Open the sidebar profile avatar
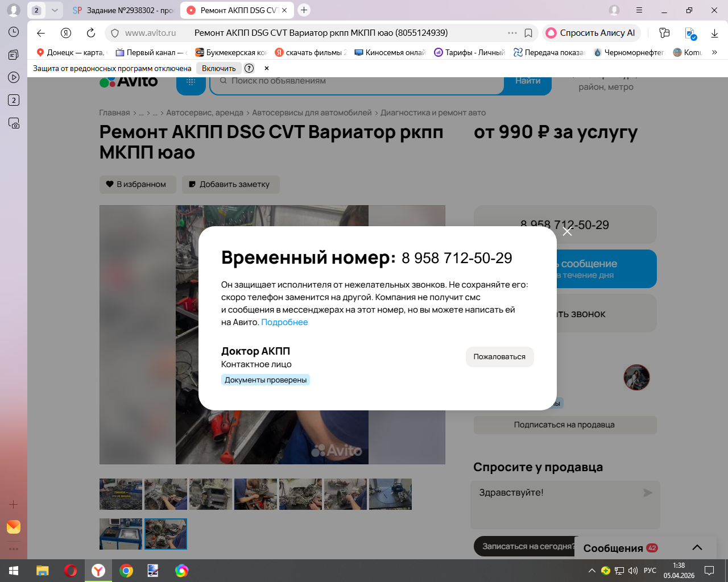Image resolution: width=728 pixels, height=582 pixels. (14, 10)
